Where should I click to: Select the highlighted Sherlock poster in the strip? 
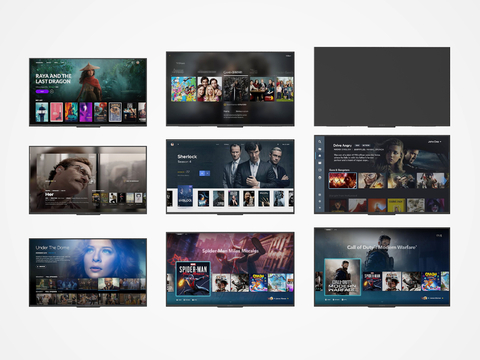pos(185,196)
